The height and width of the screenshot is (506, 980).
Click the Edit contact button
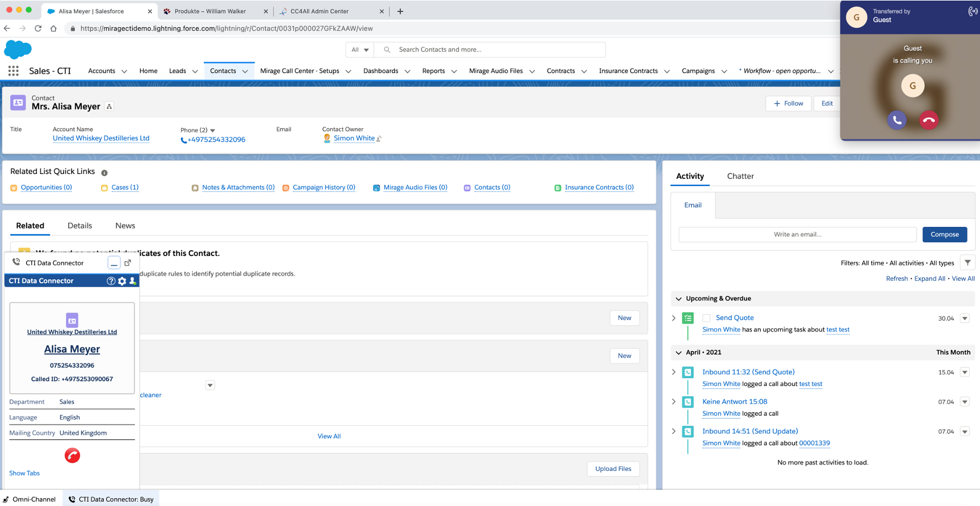click(x=827, y=103)
